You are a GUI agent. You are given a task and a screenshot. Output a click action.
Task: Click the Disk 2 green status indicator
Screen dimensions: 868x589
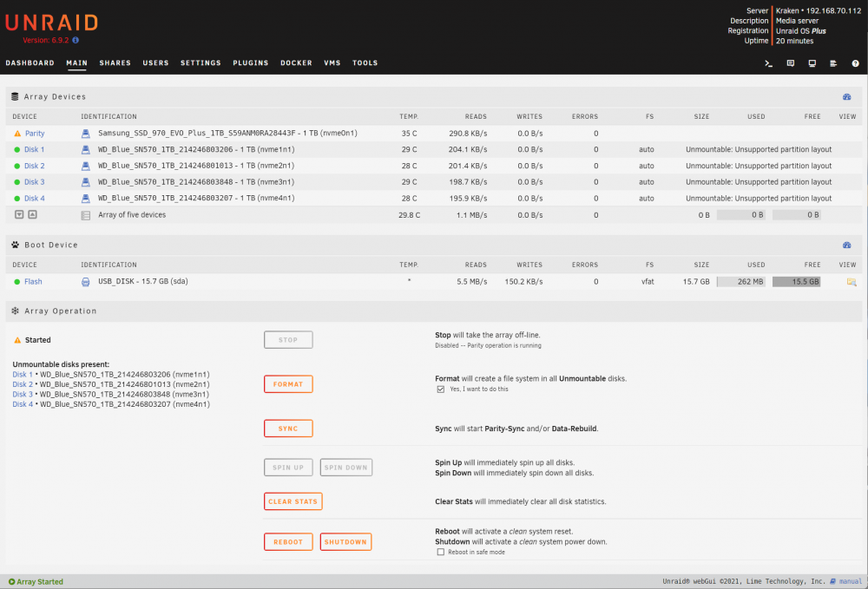tap(17, 166)
